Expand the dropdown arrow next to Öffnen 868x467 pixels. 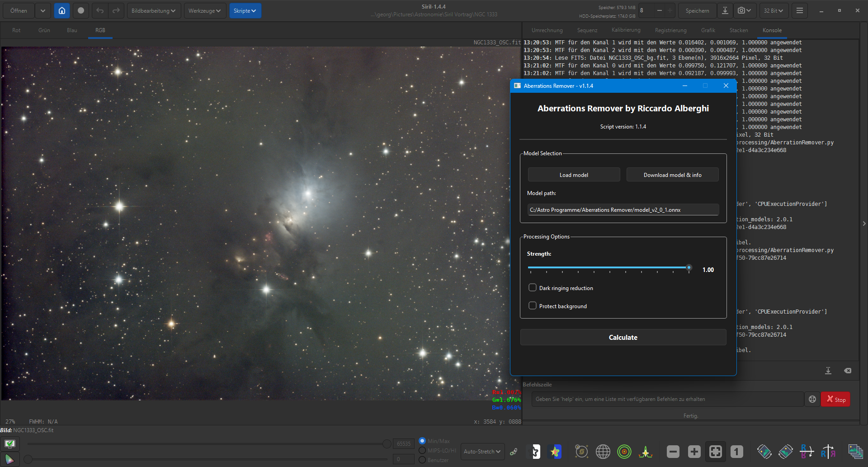(x=42, y=10)
